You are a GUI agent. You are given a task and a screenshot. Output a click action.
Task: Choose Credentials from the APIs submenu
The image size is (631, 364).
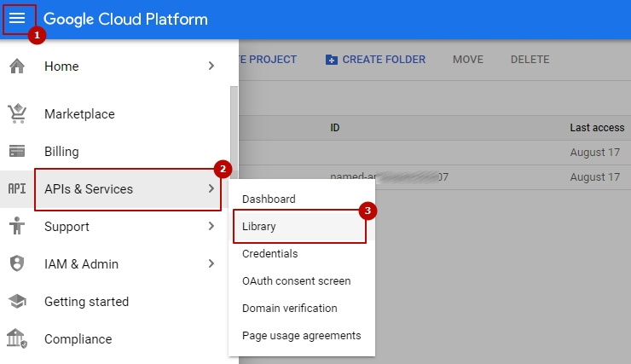pos(270,254)
